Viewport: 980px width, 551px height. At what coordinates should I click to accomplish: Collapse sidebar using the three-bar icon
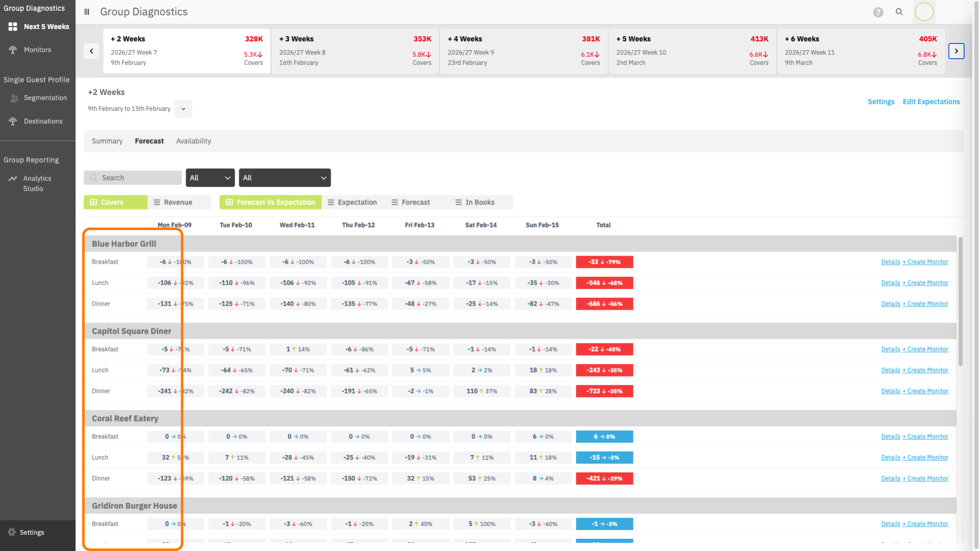(x=87, y=12)
